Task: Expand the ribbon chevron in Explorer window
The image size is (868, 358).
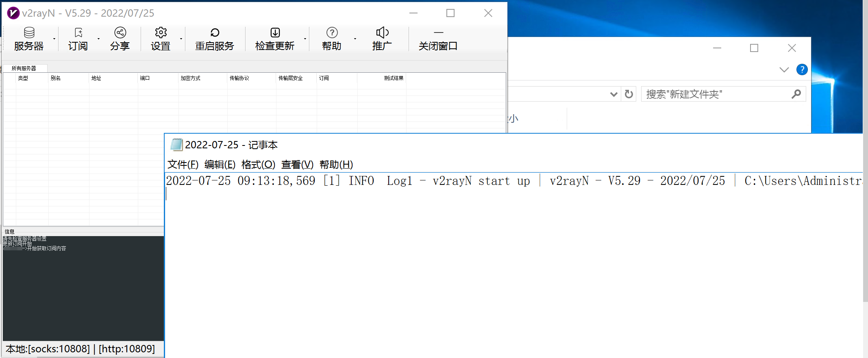Action: click(x=784, y=69)
